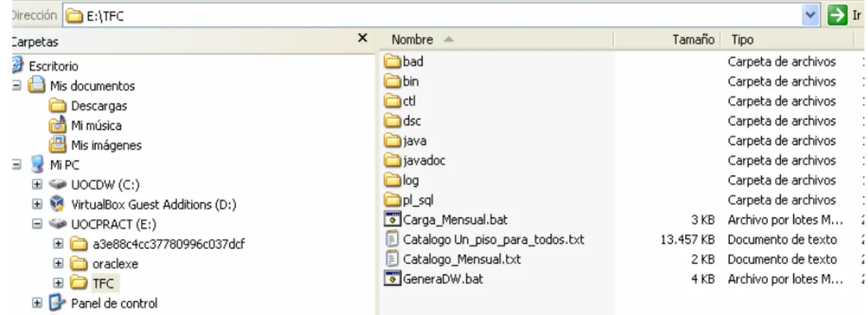Select the GeneraDW.bat batch file icon
The width and height of the screenshot is (868, 315).
(393, 278)
